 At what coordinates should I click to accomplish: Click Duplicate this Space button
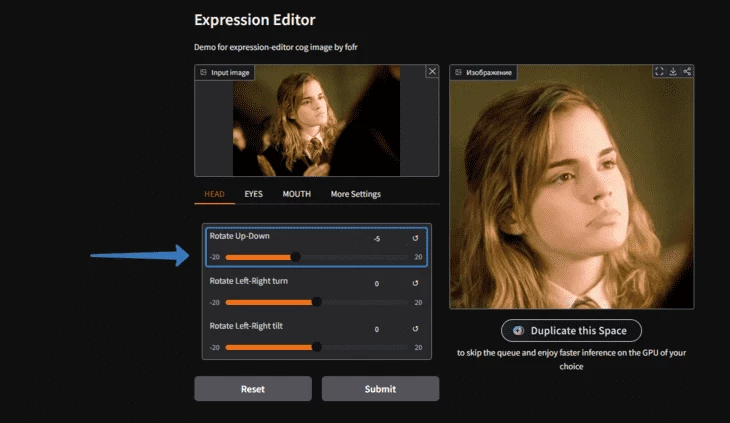coord(571,330)
